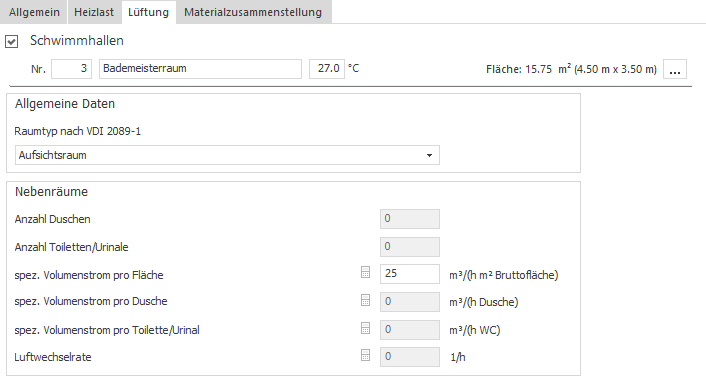
Task: Click the 'Luftwechselrate' label
Action: [53, 357]
